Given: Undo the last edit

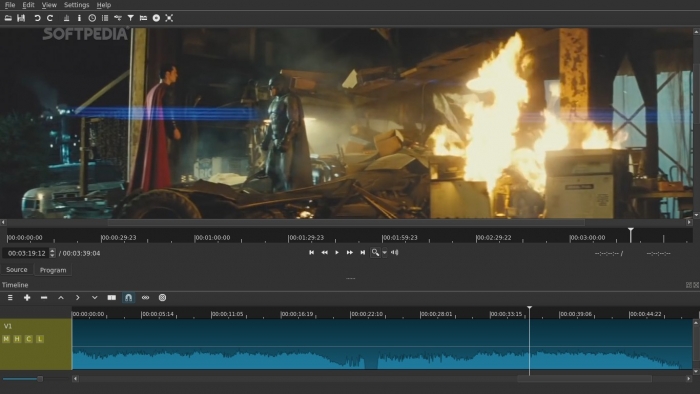Looking at the screenshot, I should (38, 18).
